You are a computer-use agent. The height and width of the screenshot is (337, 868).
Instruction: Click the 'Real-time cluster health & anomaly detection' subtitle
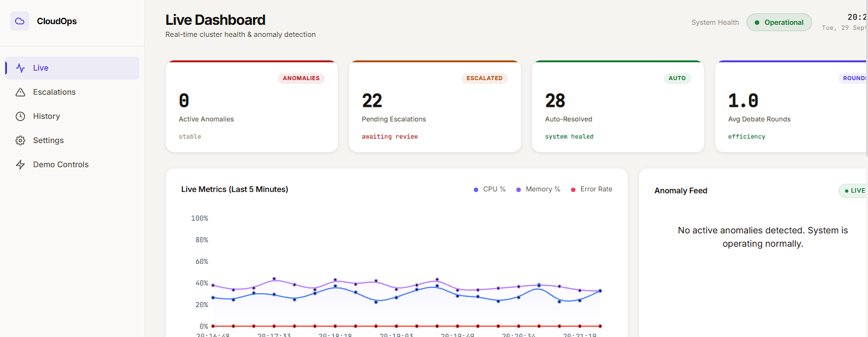pos(240,34)
